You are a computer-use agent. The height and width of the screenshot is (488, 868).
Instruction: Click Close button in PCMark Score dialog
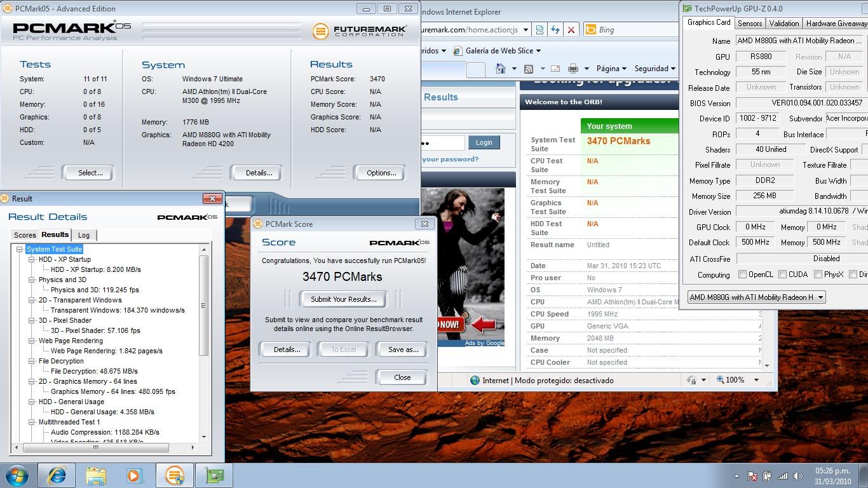[402, 377]
